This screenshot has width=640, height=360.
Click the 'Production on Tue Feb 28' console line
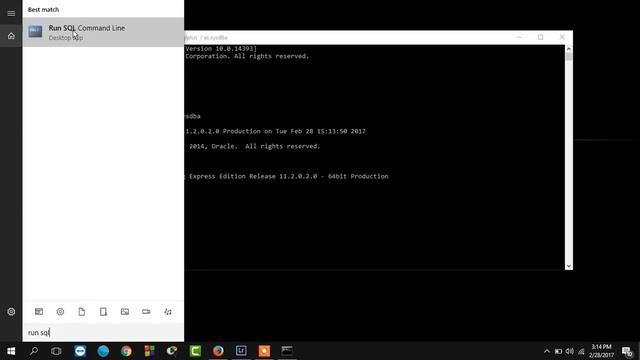click(276, 131)
